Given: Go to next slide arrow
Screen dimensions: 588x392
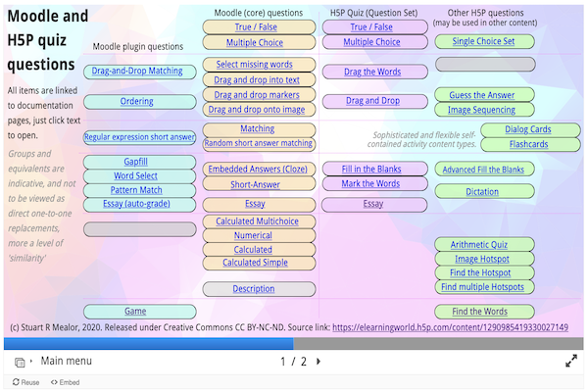Looking at the screenshot, I should pyautogui.click(x=318, y=362).
